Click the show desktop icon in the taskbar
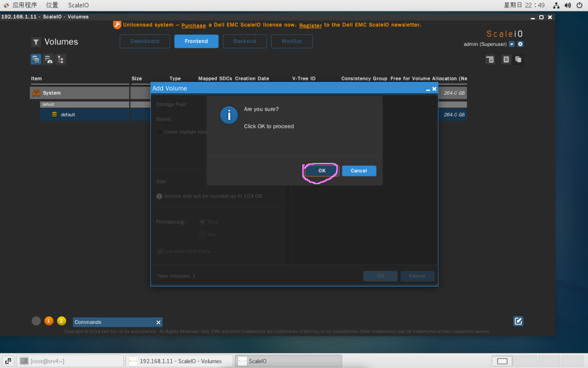 pos(8,361)
